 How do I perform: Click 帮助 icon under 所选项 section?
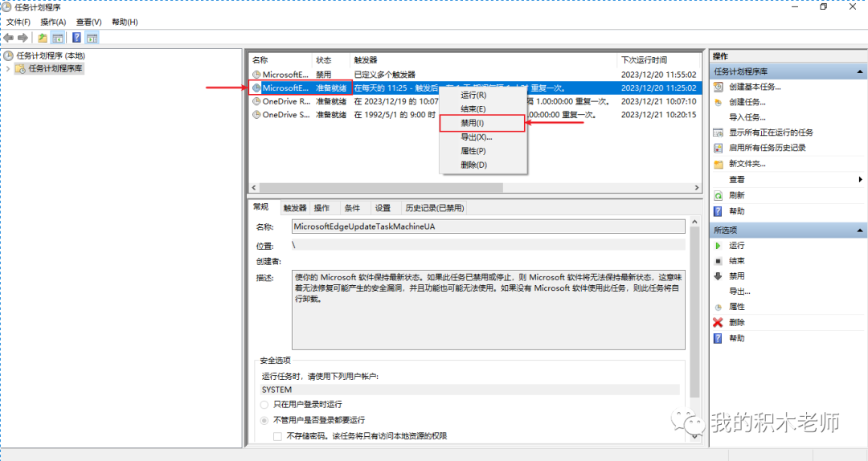coord(718,338)
